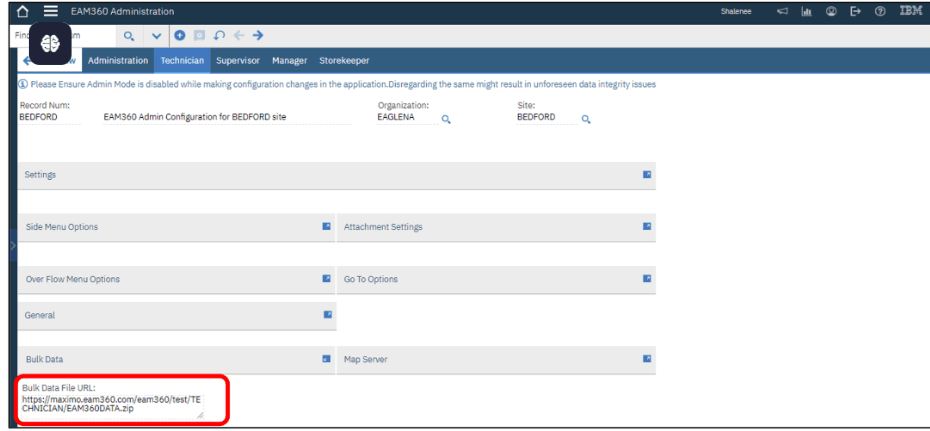Open the Organization lookup magnifier

[x=446, y=119]
